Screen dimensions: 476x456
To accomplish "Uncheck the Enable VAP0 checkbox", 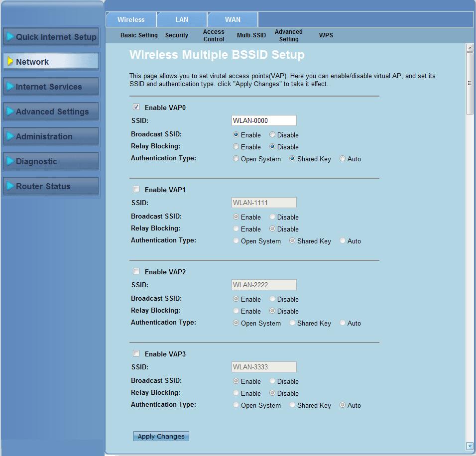I will [x=136, y=107].
